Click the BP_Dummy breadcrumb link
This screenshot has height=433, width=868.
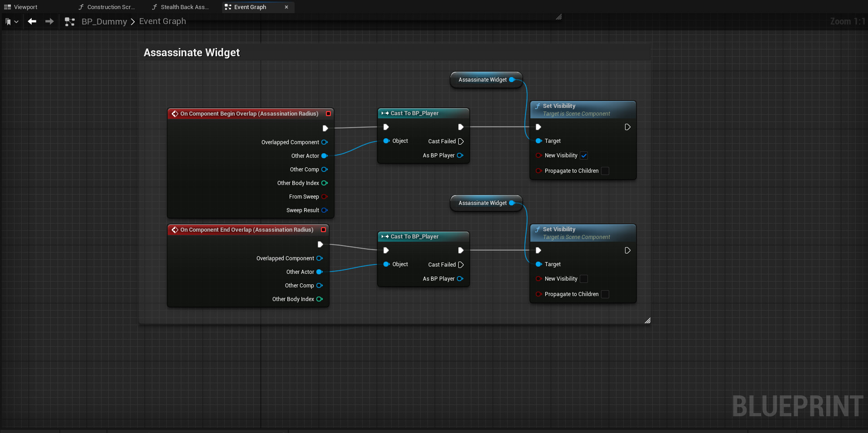pyautogui.click(x=104, y=21)
